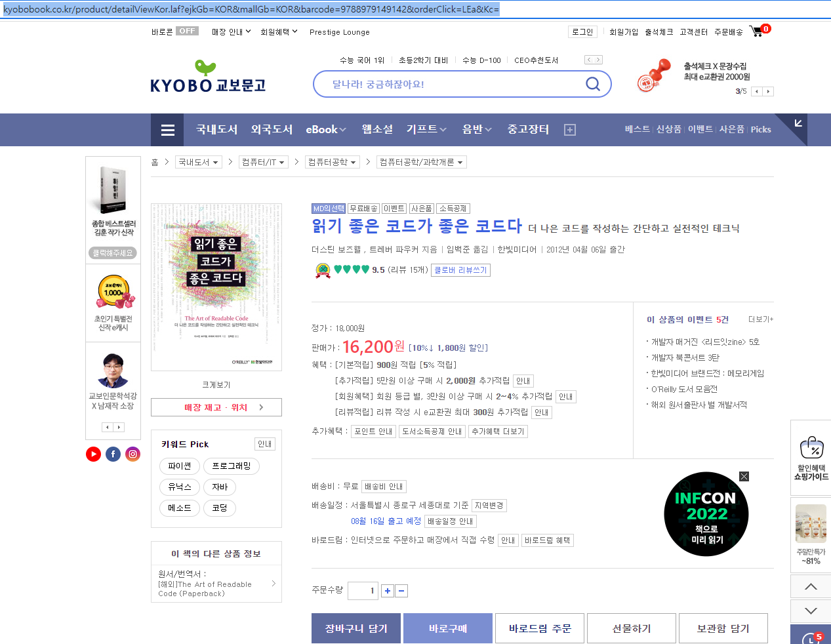
Task: Click the scroll-down arrow button
Action: [811, 611]
